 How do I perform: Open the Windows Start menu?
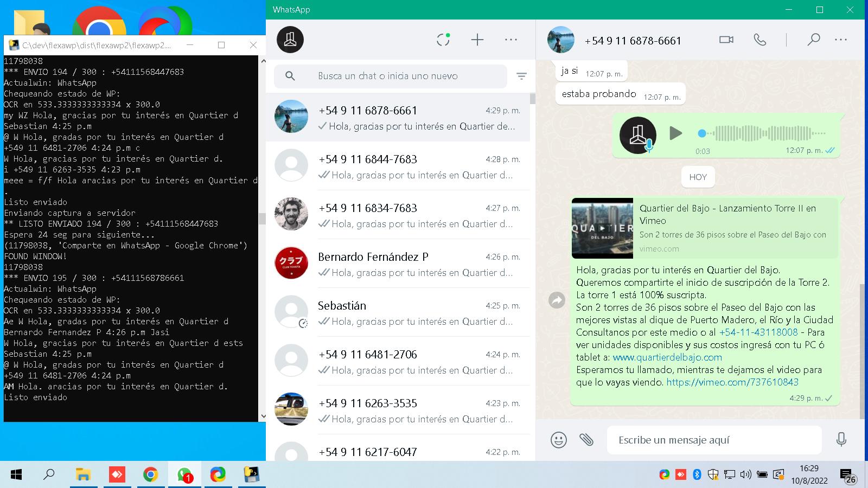[16, 474]
